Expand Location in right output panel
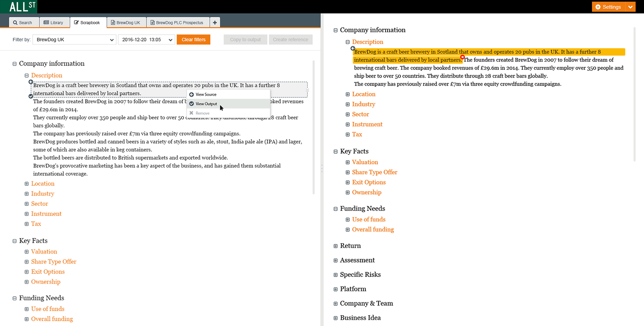644x326 pixels. 347,94
